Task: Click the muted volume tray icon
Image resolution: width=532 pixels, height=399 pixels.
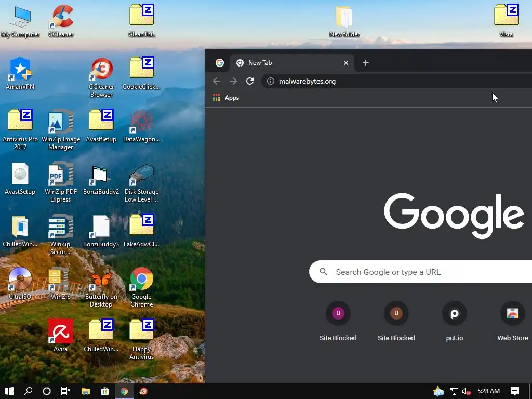Action: 466,391
